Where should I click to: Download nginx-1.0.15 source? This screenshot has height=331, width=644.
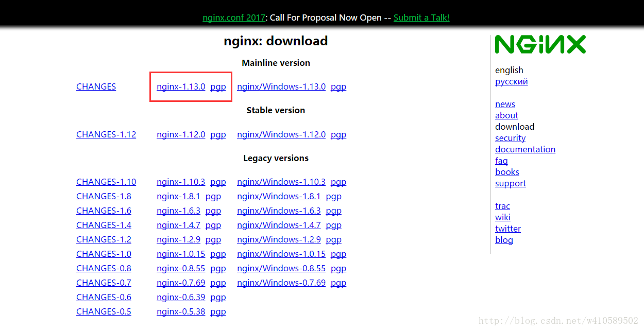[181, 254]
